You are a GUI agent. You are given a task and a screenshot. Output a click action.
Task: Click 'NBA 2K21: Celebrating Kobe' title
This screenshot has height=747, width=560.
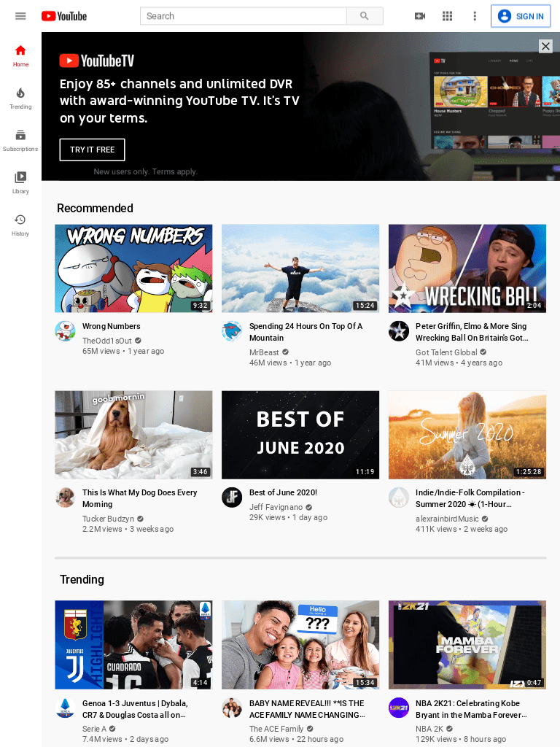coord(472,709)
